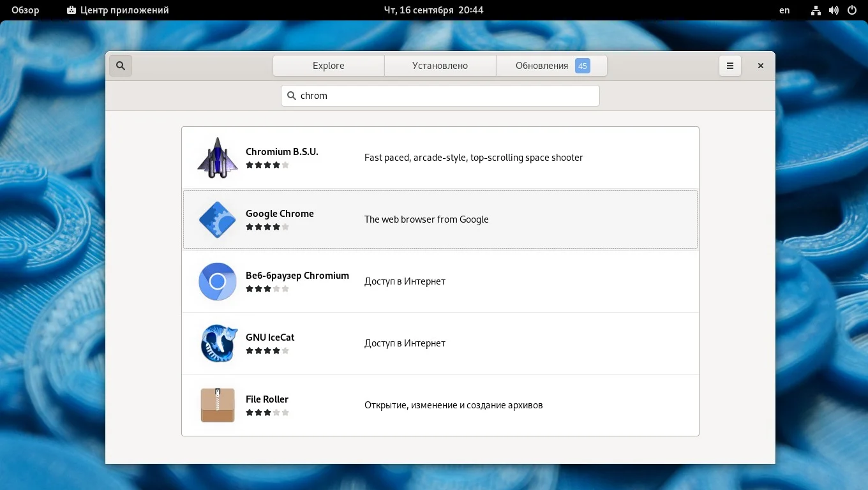
Task: Open the GNU IceCat app icon
Action: coord(218,343)
